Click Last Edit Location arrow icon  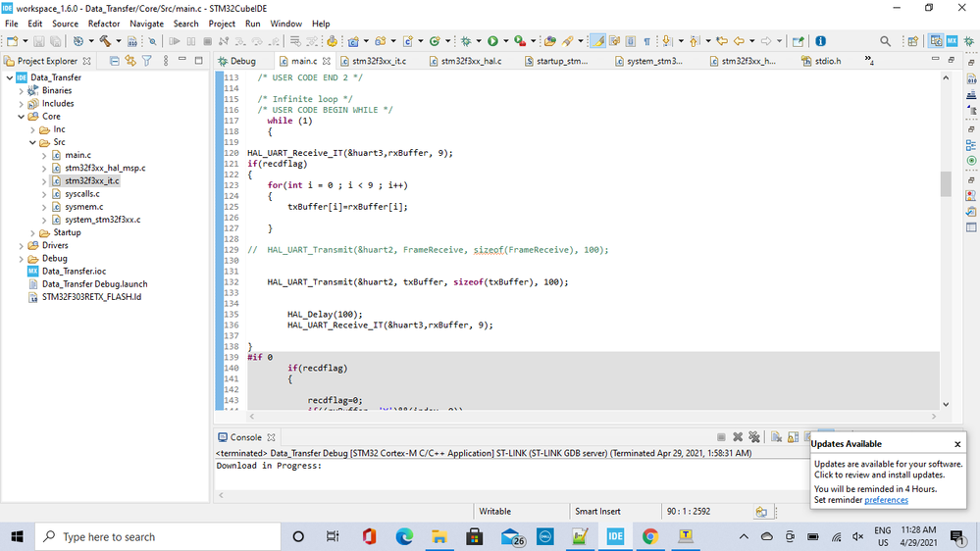click(722, 41)
